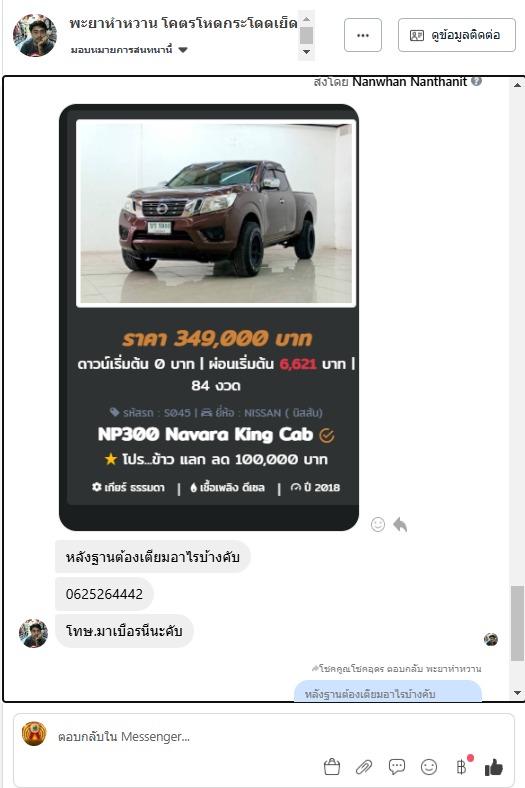Click the Baht payment icon
525x788 pixels.
tap(461, 767)
